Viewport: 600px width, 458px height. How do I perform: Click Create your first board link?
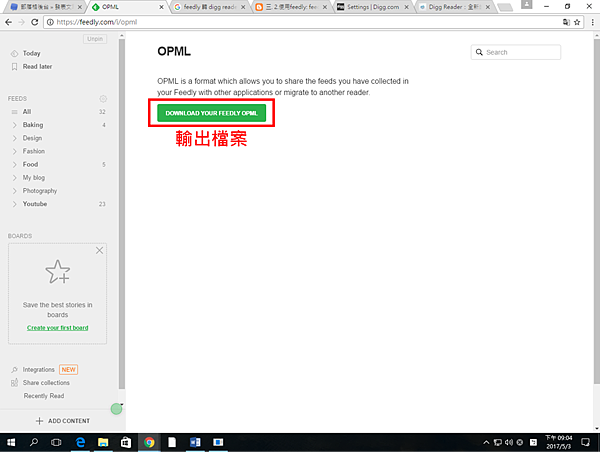(58, 328)
